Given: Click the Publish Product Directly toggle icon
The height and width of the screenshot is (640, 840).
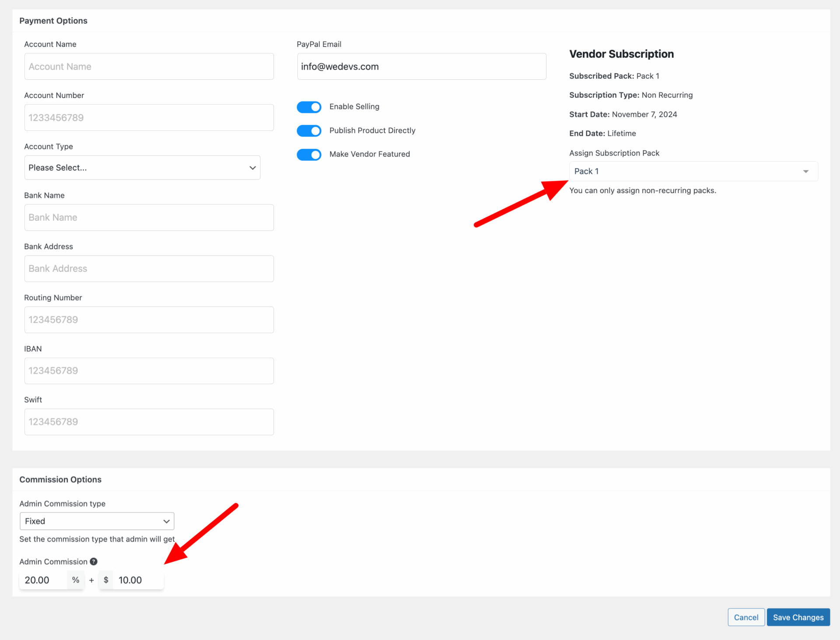Looking at the screenshot, I should pos(310,130).
